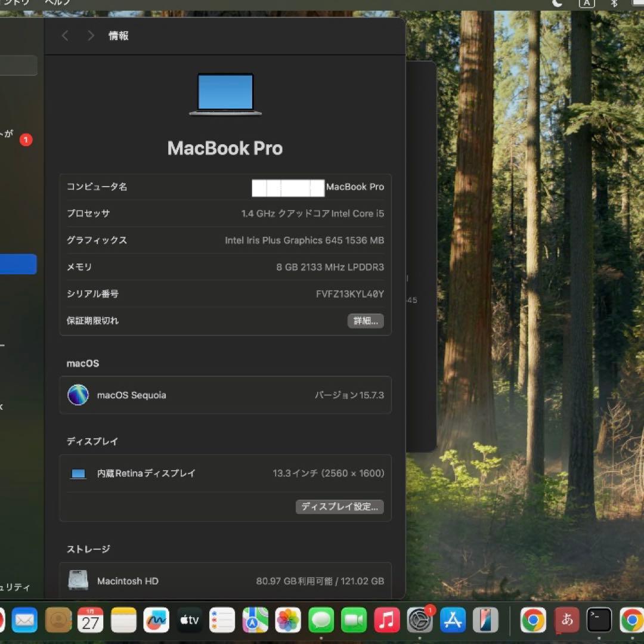Click the input source indicator in the menu bar

click(587, 4)
